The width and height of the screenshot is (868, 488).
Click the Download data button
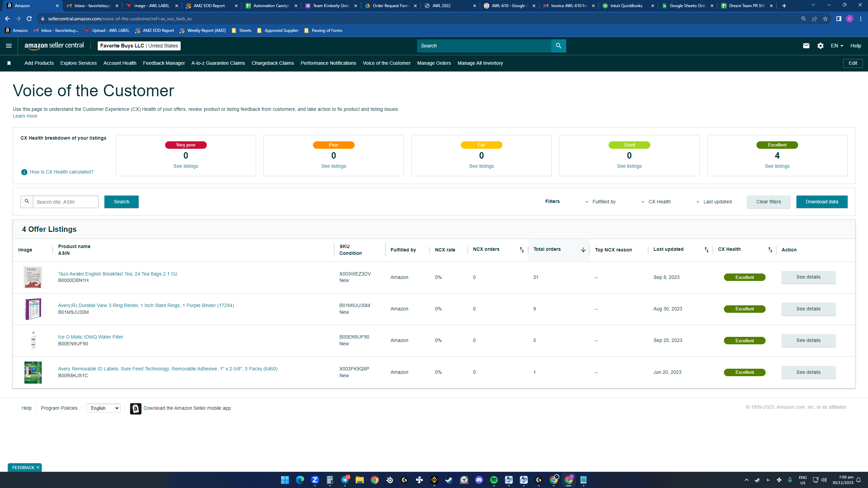click(x=822, y=202)
